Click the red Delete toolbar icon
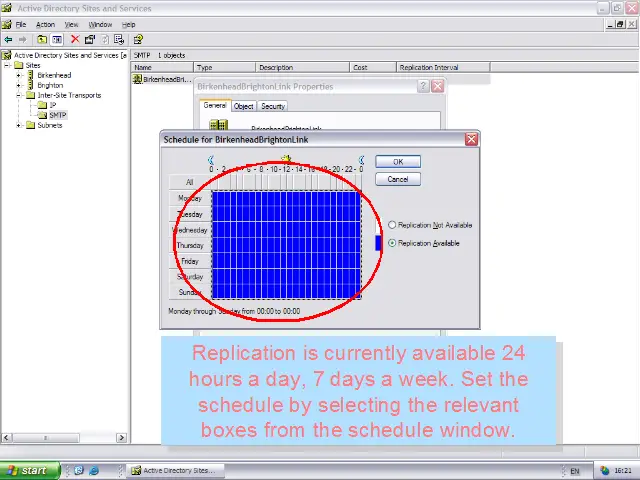640x480 pixels. (x=75, y=39)
